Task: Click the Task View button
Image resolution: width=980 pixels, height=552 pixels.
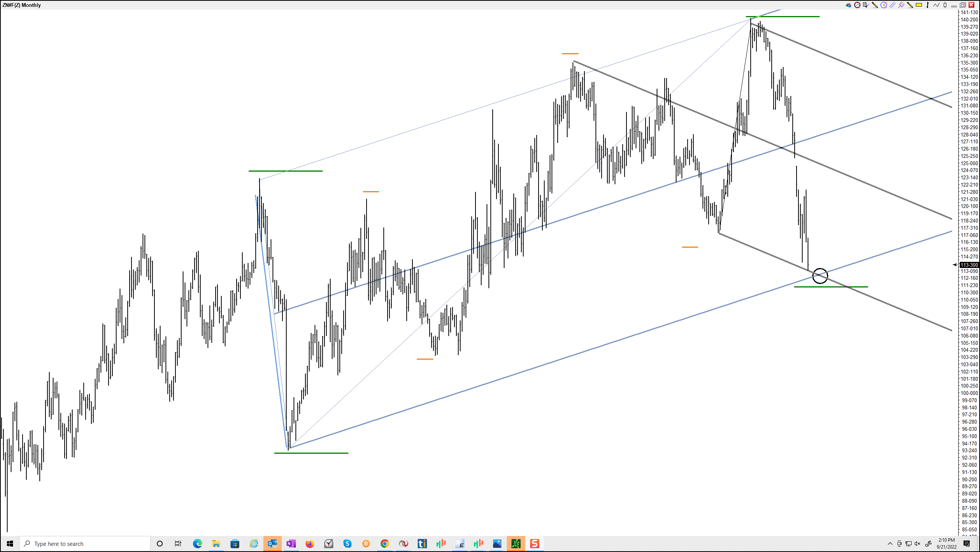Action: (178, 544)
